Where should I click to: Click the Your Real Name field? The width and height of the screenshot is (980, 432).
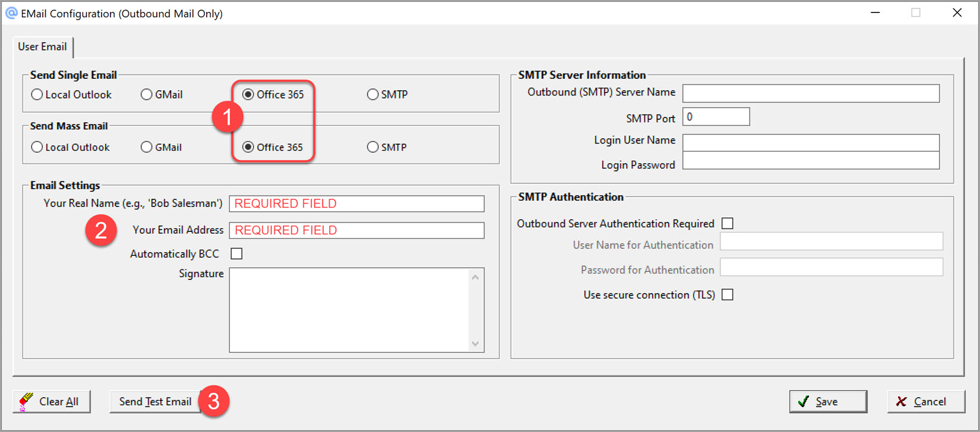click(x=356, y=204)
